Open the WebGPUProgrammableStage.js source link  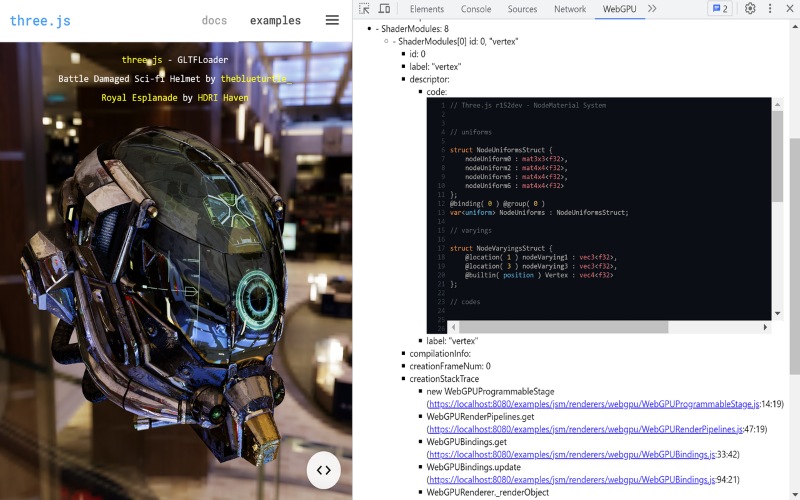coord(594,404)
